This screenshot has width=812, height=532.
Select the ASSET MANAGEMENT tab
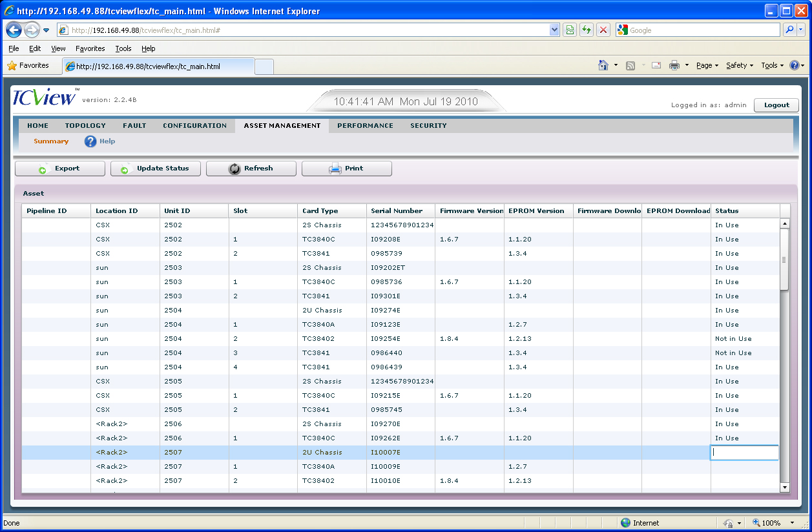coord(282,126)
